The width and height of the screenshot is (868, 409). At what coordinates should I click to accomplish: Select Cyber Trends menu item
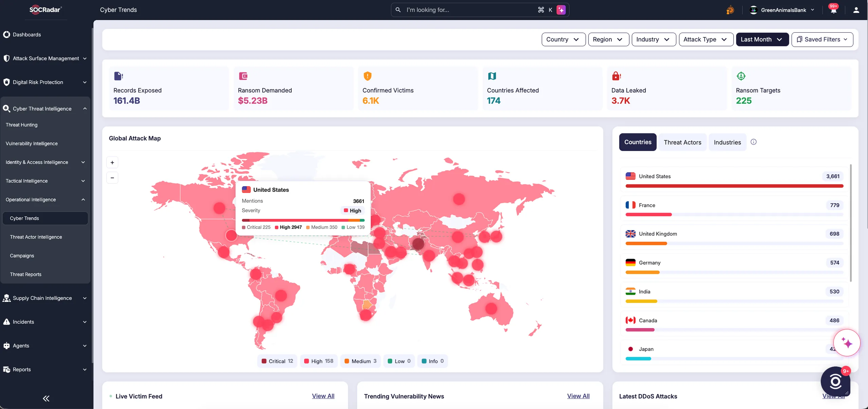click(46, 218)
